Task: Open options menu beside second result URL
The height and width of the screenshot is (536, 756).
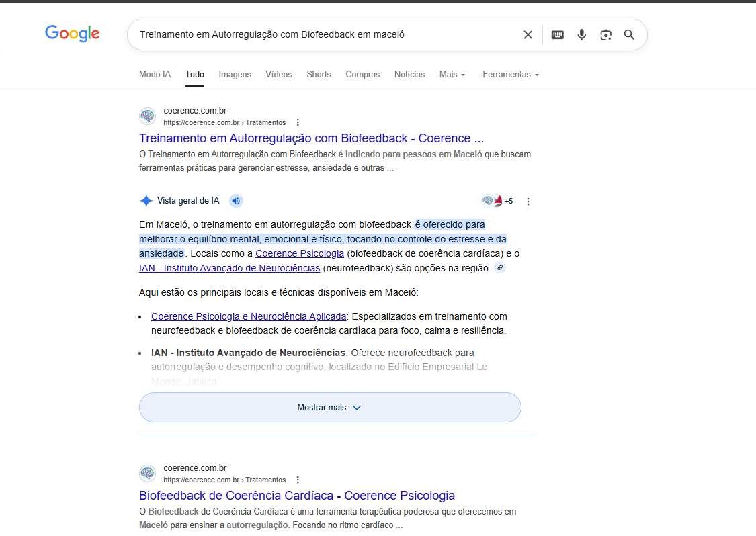Action: pyautogui.click(x=298, y=480)
